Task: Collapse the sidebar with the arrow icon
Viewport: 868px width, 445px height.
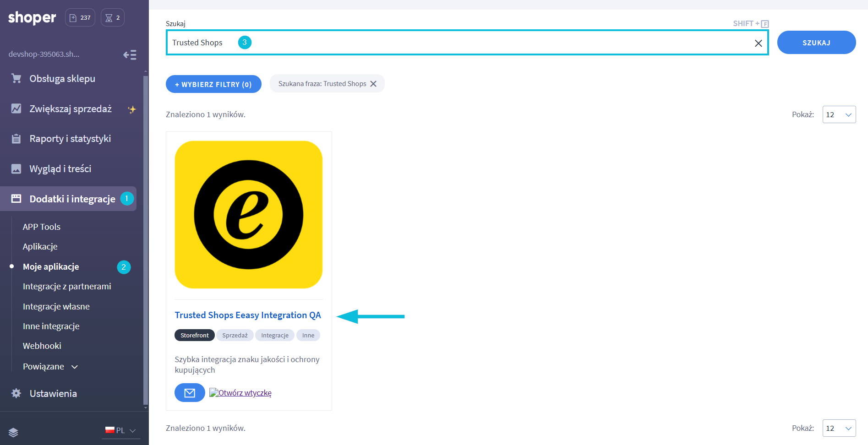Action: pos(130,55)
